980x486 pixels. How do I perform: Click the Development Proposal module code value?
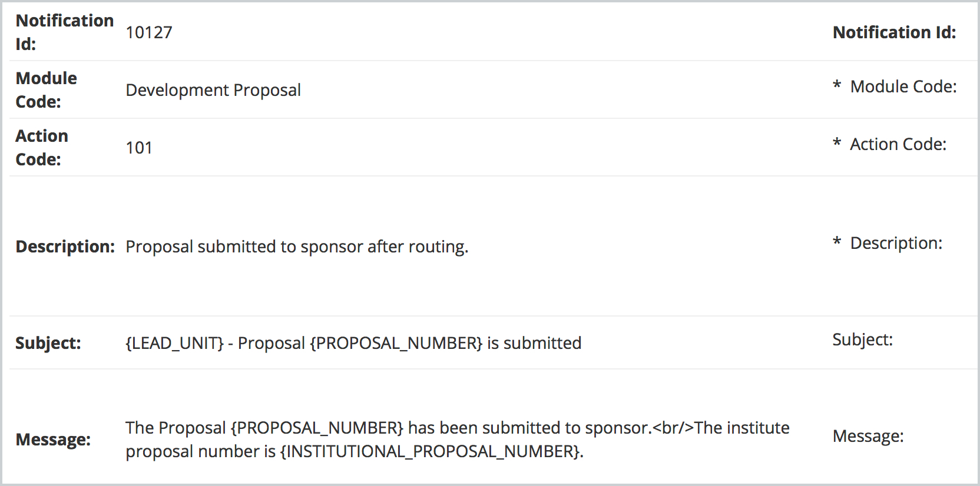click(x=213, y=90)
